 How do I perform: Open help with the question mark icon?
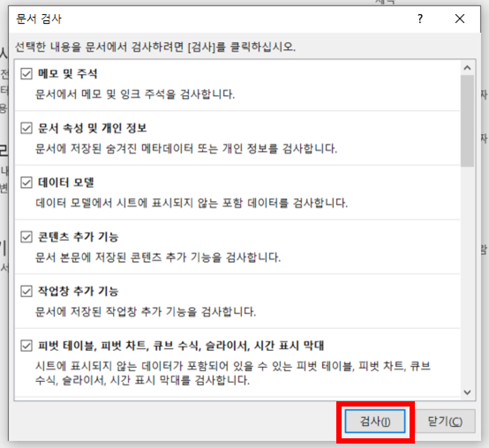click(420, 19)
